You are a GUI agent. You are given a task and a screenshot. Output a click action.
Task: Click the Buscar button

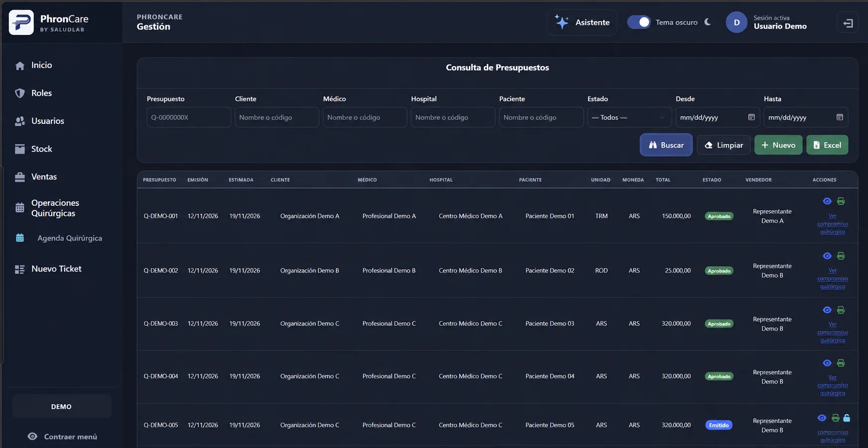(666, 145)
